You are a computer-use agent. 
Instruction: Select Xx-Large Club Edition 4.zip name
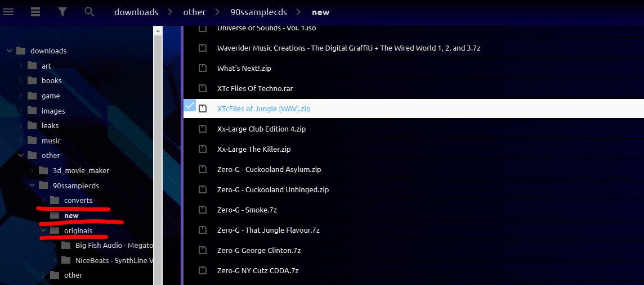[x=261, y=129]
